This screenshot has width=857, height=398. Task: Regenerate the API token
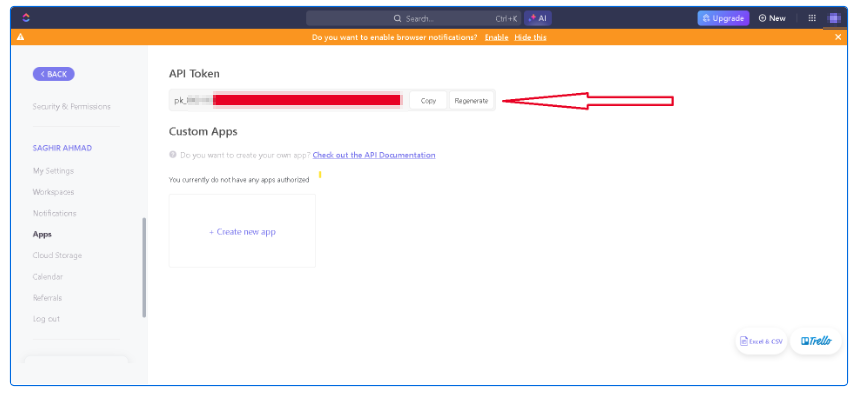point(471,101)
